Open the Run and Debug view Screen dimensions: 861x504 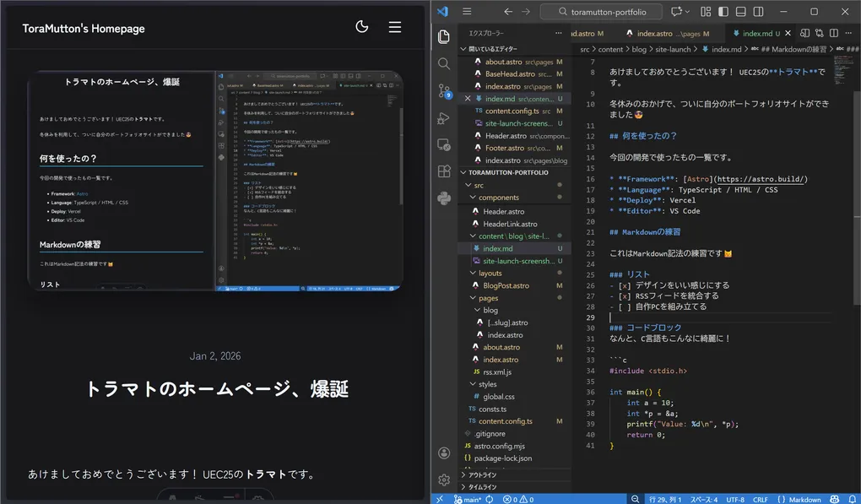444,118
